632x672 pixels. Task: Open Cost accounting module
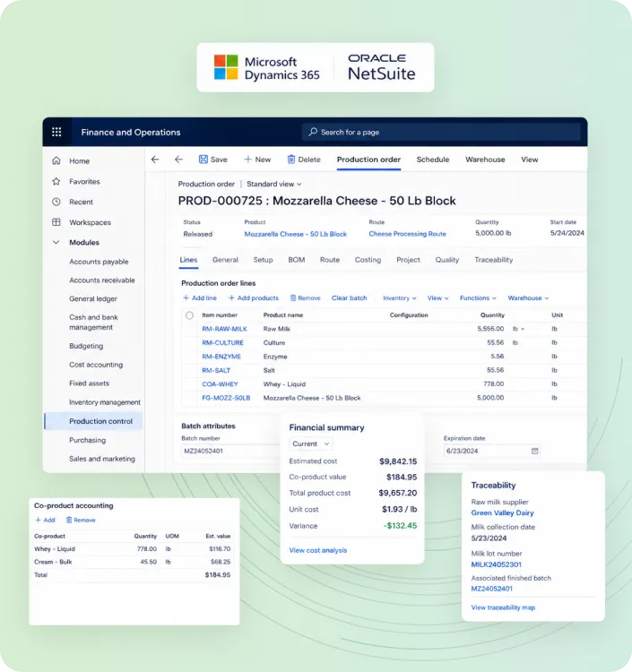click(x=96, y=365)
